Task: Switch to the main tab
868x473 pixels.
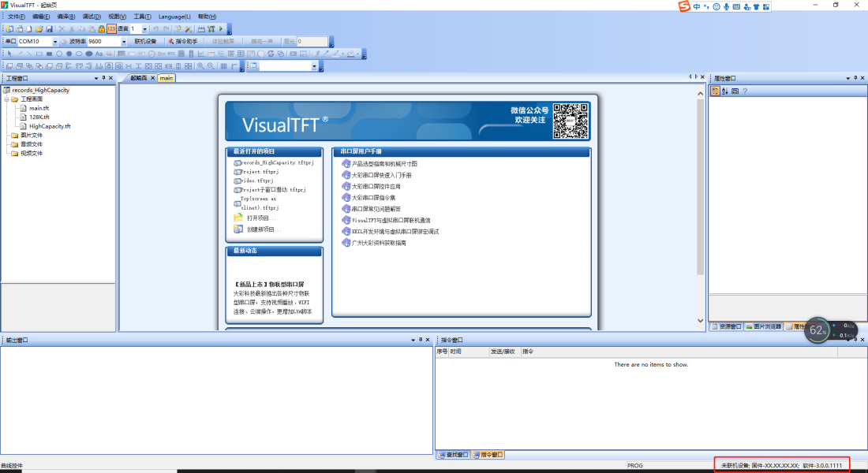Action: 166,78
